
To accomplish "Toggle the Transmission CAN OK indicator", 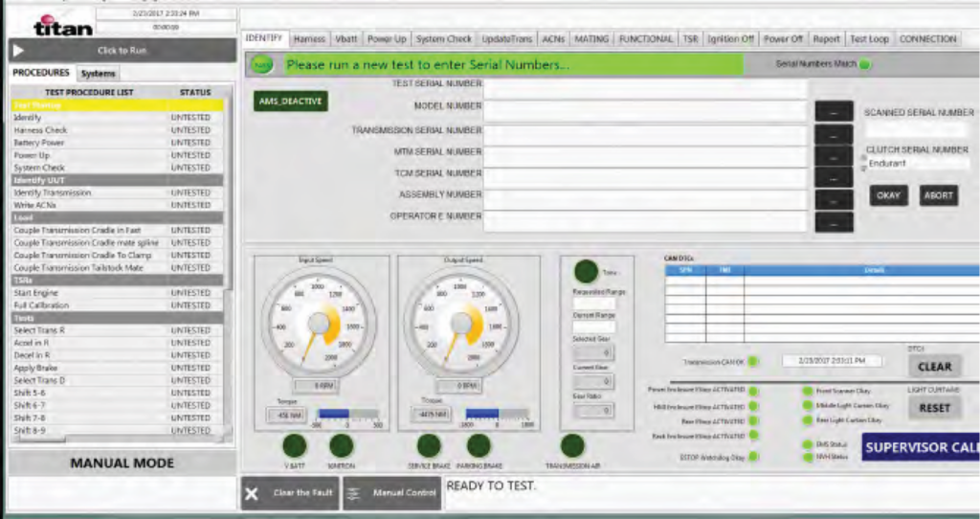I will click(x=753, y=362).
